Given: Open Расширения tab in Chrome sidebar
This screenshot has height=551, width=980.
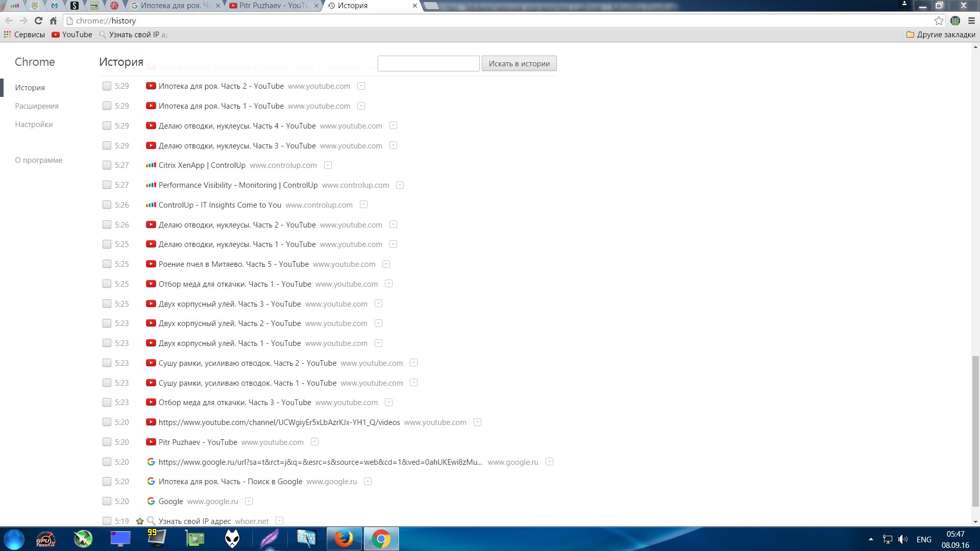Looking at the screenshot, I should point(36,106).
